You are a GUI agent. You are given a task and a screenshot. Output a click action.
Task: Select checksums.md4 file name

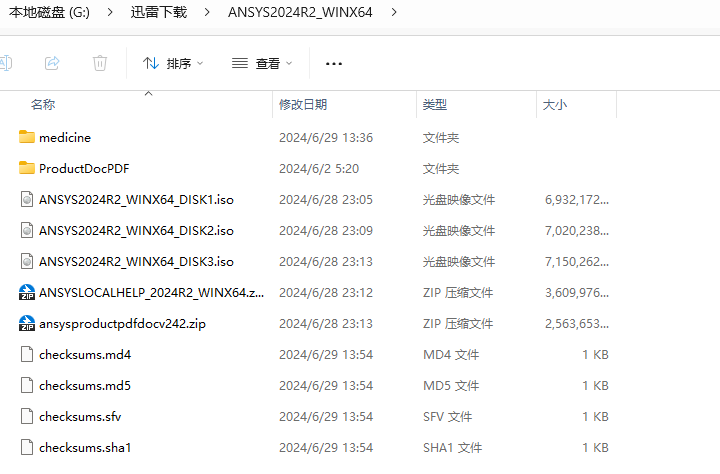(x=85, y=355)
